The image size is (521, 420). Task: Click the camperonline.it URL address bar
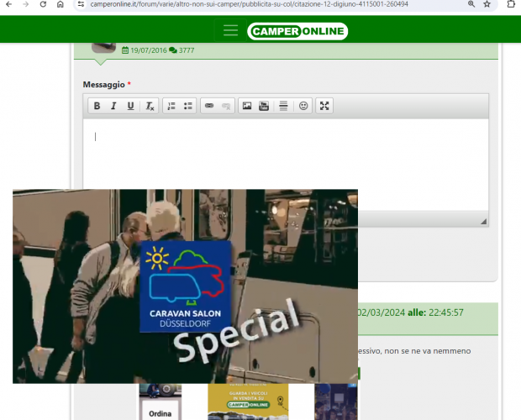(x=250, y=4)
